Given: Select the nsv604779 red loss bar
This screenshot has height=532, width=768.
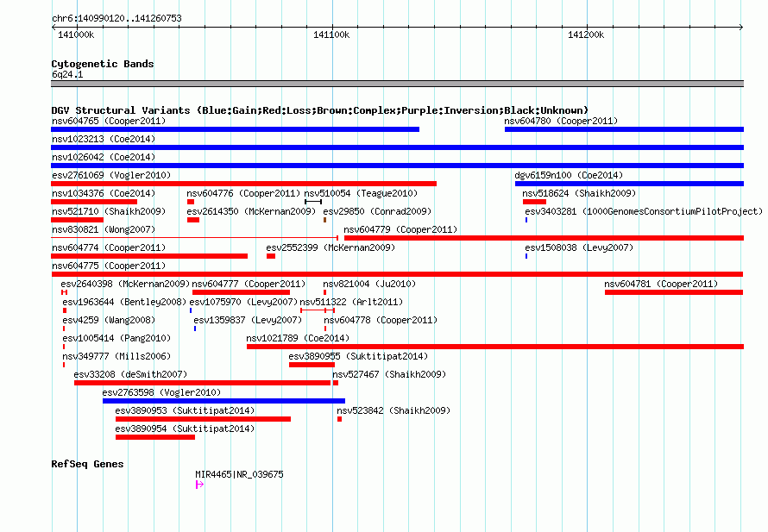Looking at the screenshot, I should tap(545, 238).
